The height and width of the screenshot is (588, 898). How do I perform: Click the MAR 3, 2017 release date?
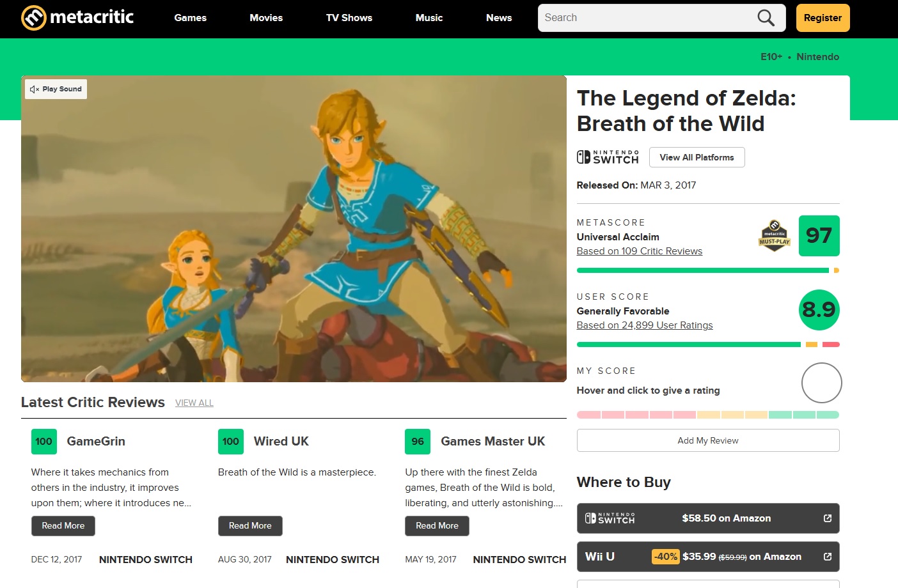(x=668, y=185)
